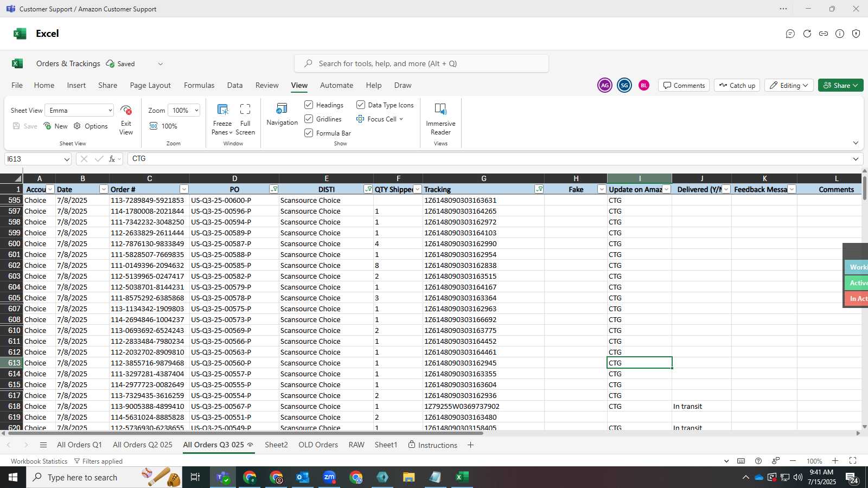Expand the Focus Cell options
The image size is (868, 488).
coord(401,119)
